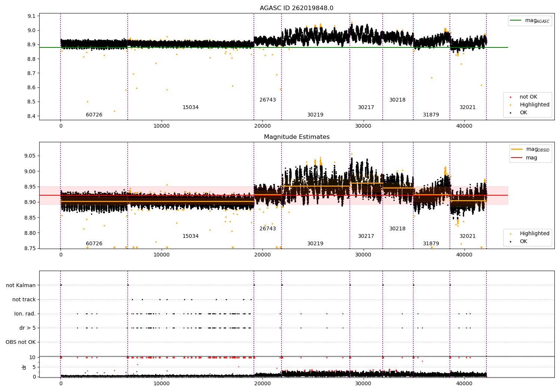Click the 'not Kalman' y-axis label
The image size is (560, 392).
21,286
